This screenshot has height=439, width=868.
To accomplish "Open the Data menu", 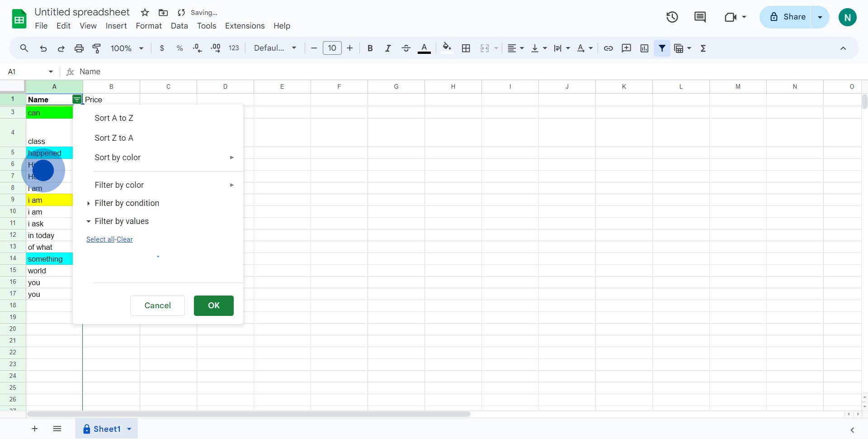I will (x=179, y=26).
